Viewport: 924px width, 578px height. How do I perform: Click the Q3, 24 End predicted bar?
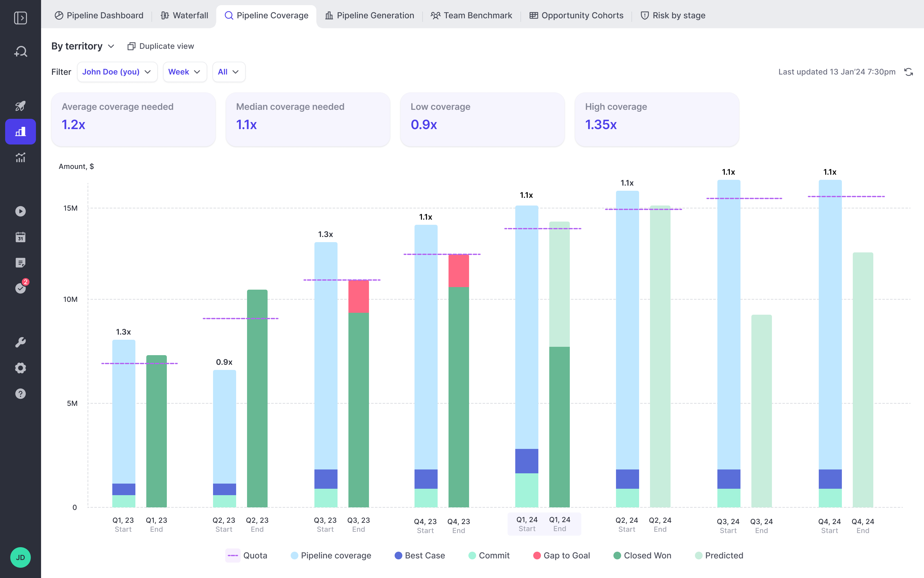pyautogui.click(x=761, y=411)
